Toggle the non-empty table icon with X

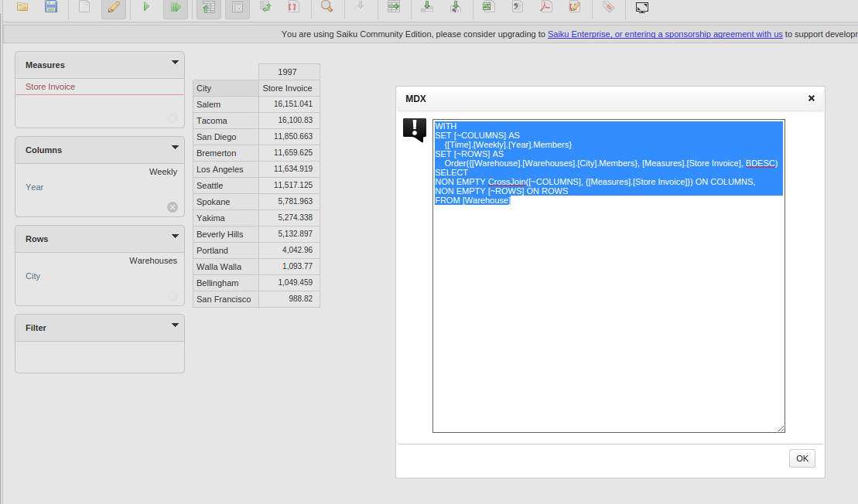point(238,7)
